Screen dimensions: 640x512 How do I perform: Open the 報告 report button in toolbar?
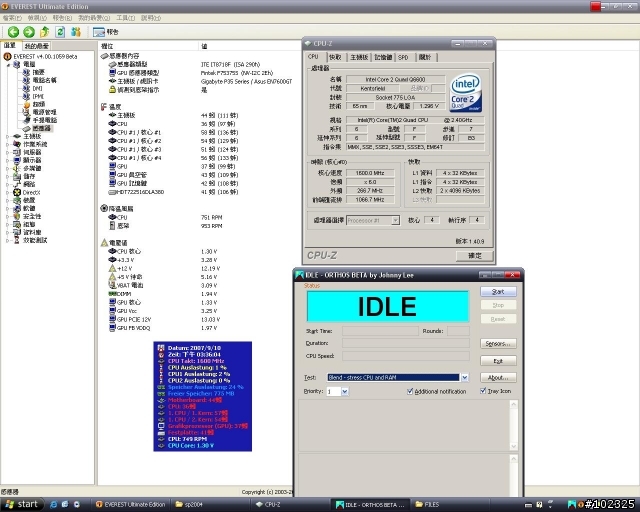[105, 31]
